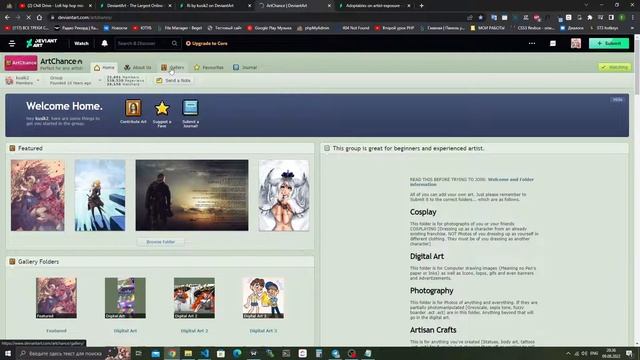Open the Google Play Музыка bookmark

(x=269, y=28)
